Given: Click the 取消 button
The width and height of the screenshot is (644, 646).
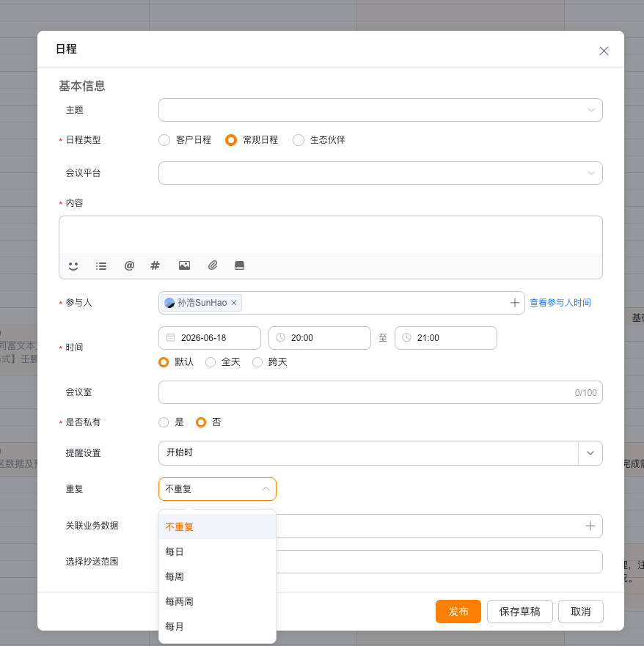Looking at the screenshot, I should [580, 612].
